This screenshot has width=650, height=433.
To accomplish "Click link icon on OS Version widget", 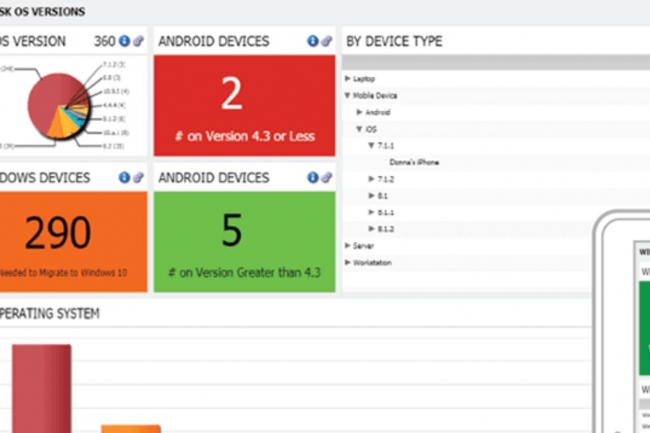I will pyautogui.click(x=138, y=41).
